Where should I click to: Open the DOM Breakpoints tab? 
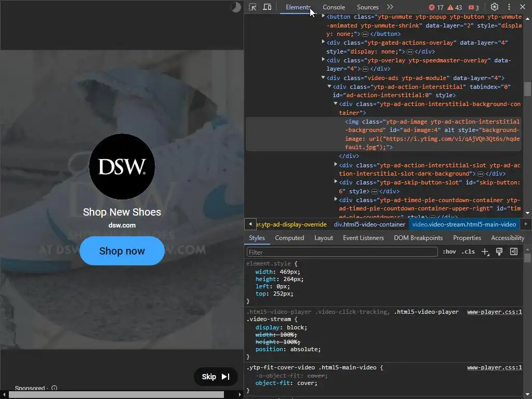pos(418,238)
